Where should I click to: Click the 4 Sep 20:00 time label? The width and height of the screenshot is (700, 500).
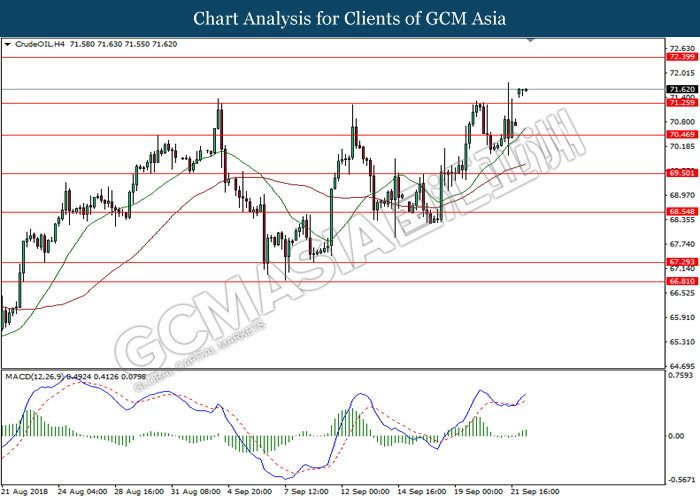(x=250, y=492)
